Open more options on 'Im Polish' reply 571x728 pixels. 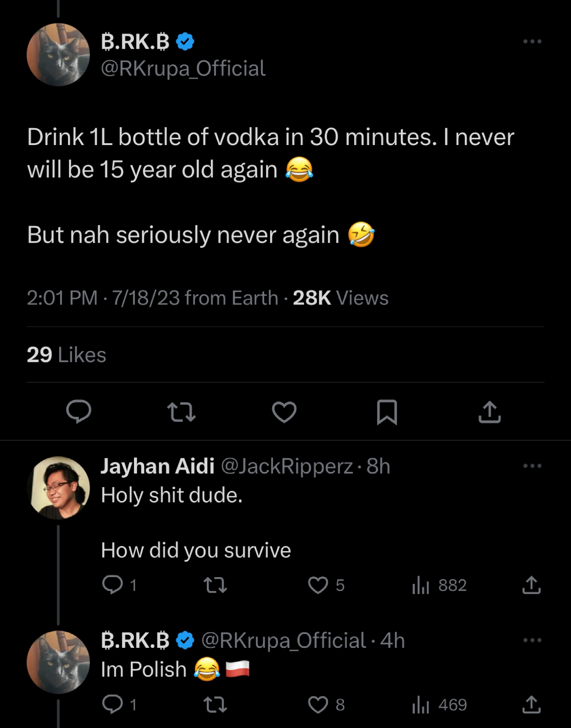click(x=532, y=640)
